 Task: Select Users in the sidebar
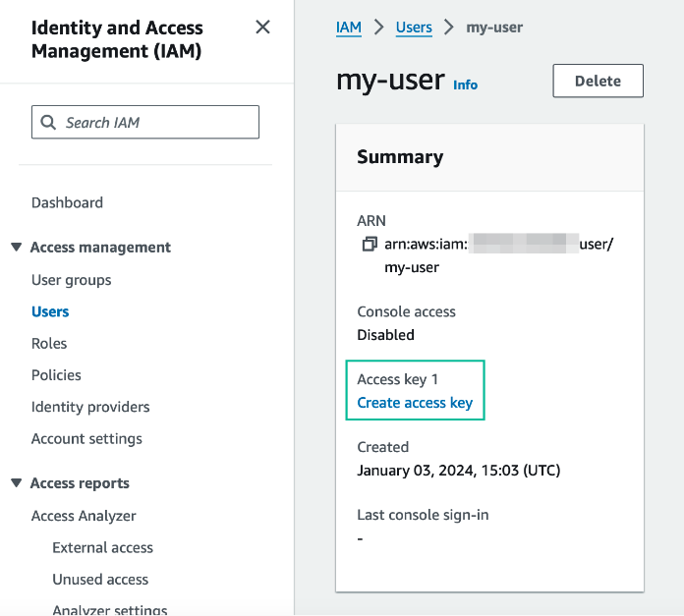click(50, 311)
